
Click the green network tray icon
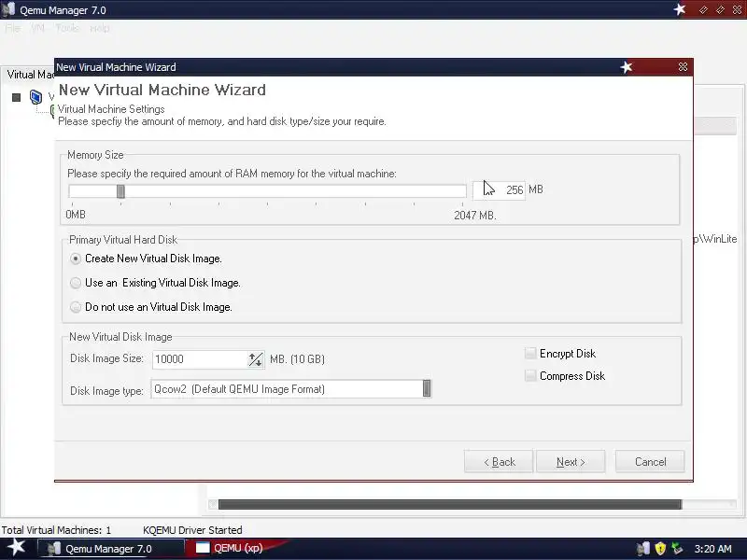(x=677, y=549)
